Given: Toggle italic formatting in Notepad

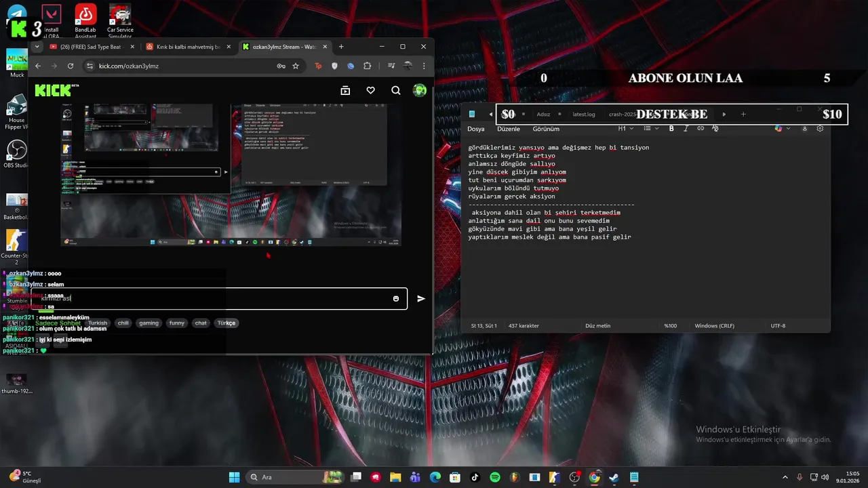Looking at the screenshot, I should click(686, 128).
